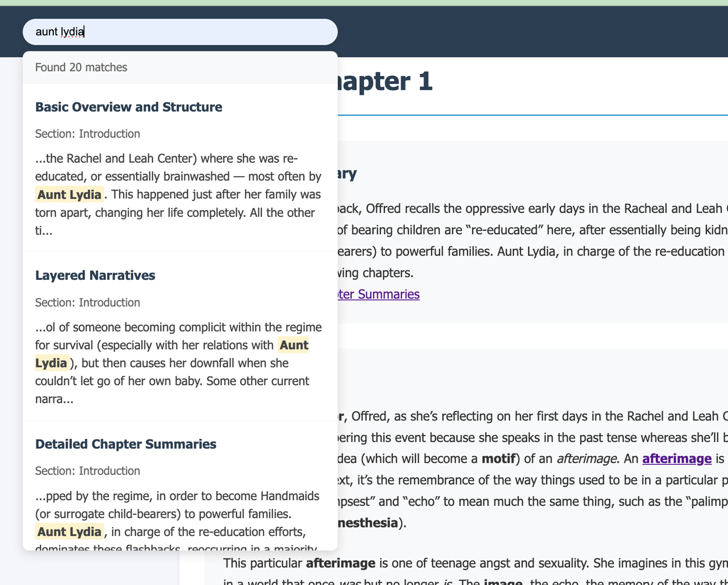Click the search box containing "aunt lydia"
Viewport: 728px width, 585px height.
[x=180, y=32]
